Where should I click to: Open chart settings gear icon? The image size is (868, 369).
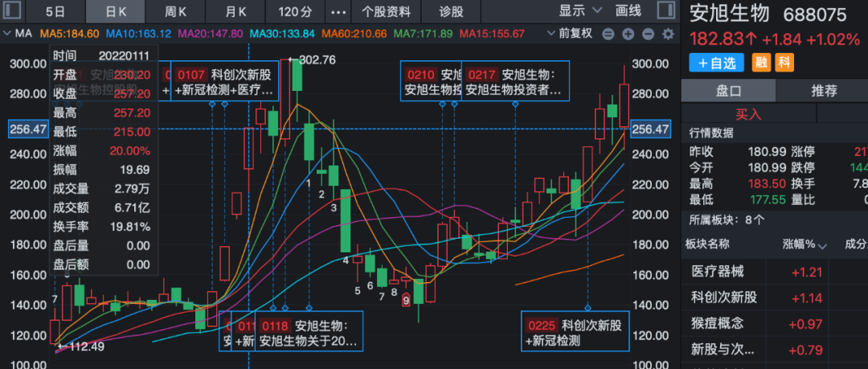(x=668, y=35)
